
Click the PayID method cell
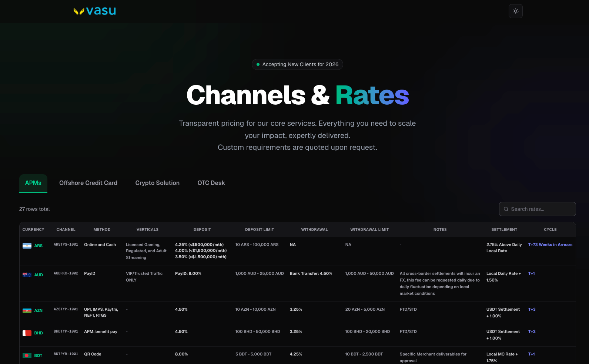(90, 273)
